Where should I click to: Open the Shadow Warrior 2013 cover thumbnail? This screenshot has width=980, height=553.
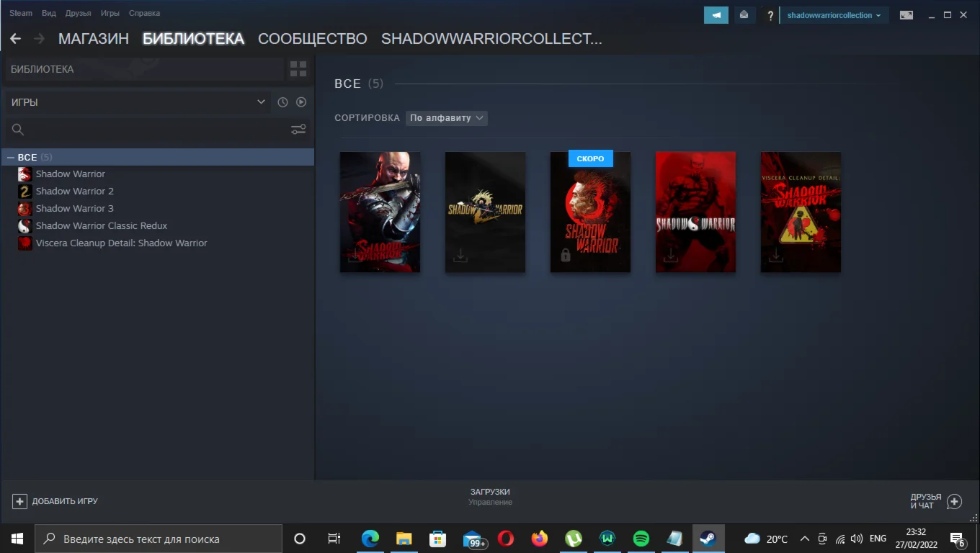click(380, 212)
